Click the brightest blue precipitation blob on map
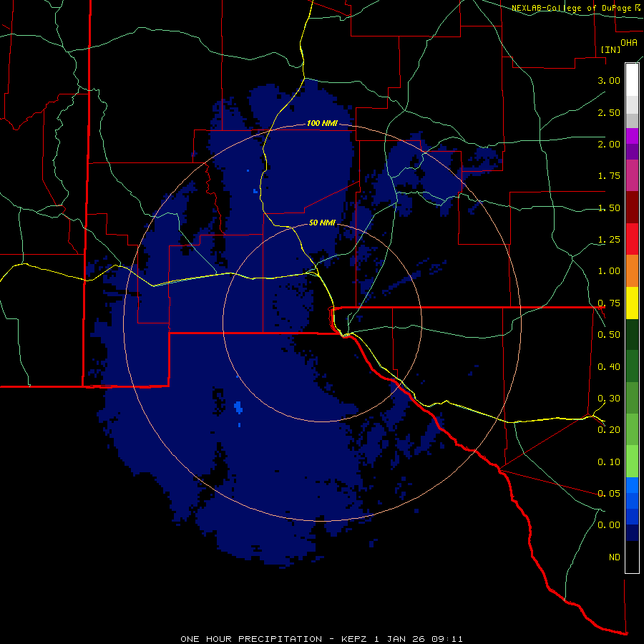The width and height of the screenshot is (644, 644). point(238,407)
